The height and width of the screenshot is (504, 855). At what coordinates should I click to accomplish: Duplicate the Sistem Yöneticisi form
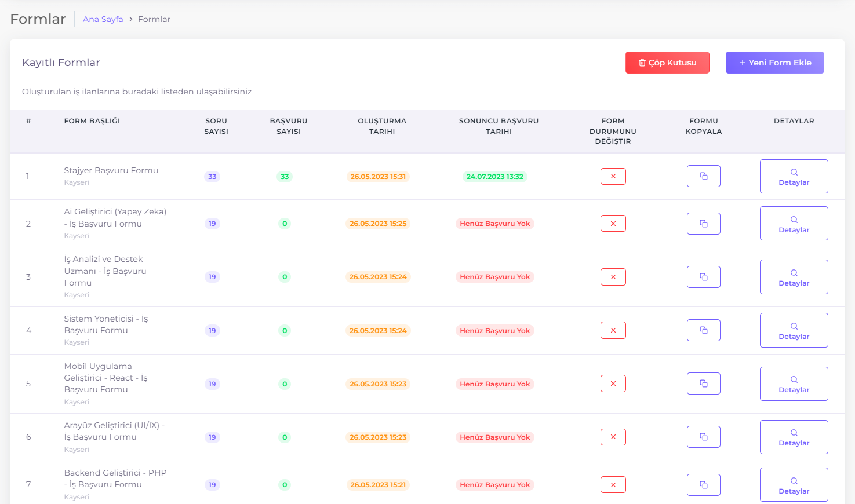tap(703, 330)
